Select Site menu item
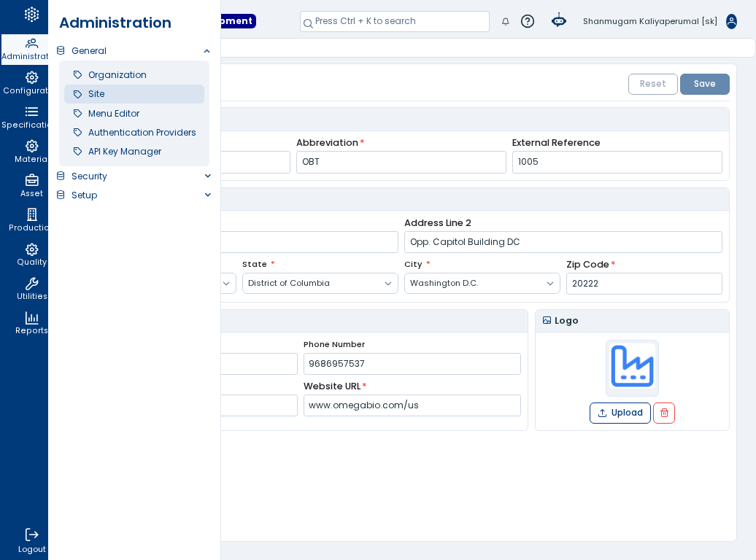756x560 pixels. coord(134,94)
